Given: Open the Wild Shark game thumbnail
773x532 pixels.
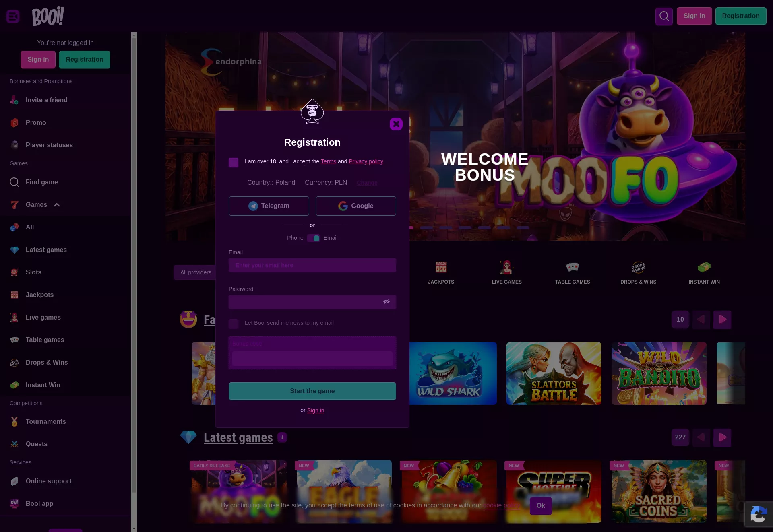Looking at the screenshot, I should 453,373.
